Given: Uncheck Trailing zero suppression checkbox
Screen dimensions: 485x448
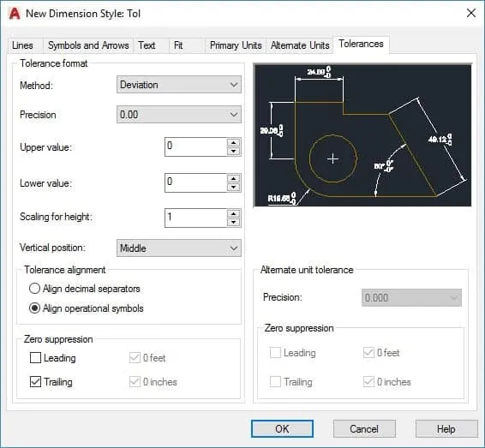Looking at the screenshot, I should point(35,381).
